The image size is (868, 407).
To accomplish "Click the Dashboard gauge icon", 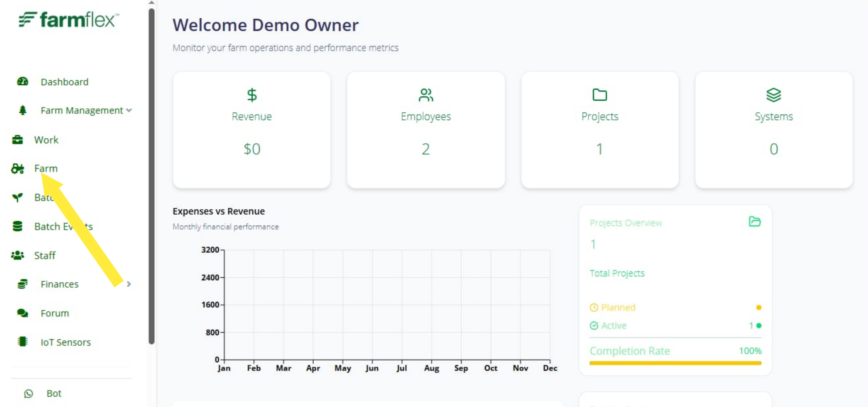I will point(23,82).
